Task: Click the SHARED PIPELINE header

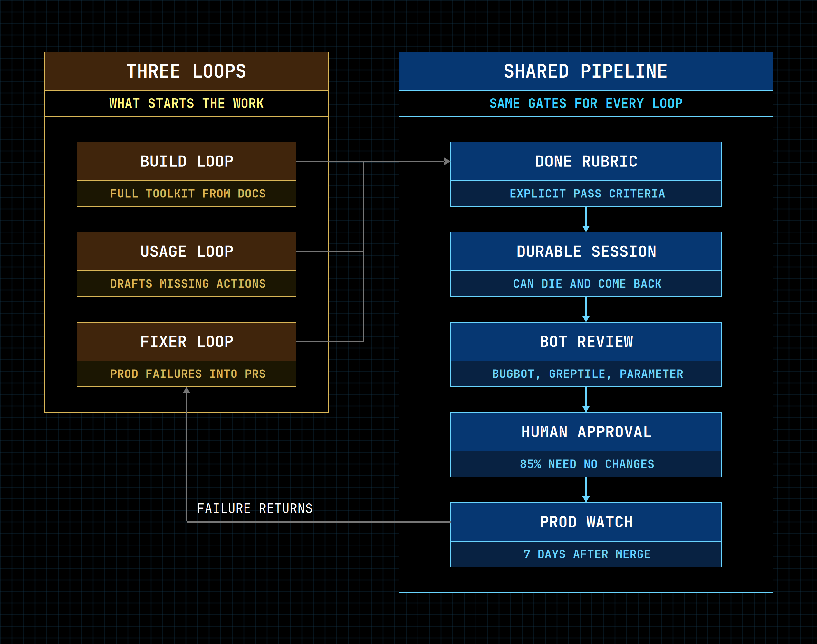Action: (586, 71)
